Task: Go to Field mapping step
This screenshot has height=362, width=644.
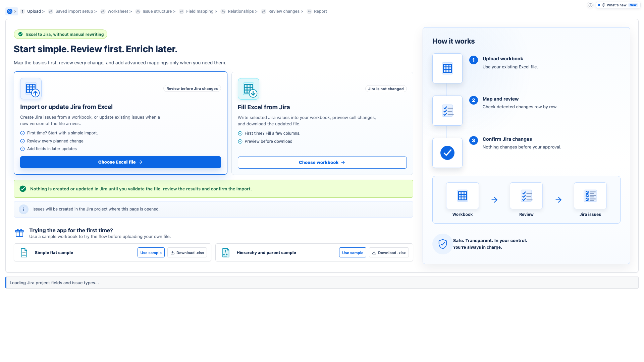Action: point(198,11)
